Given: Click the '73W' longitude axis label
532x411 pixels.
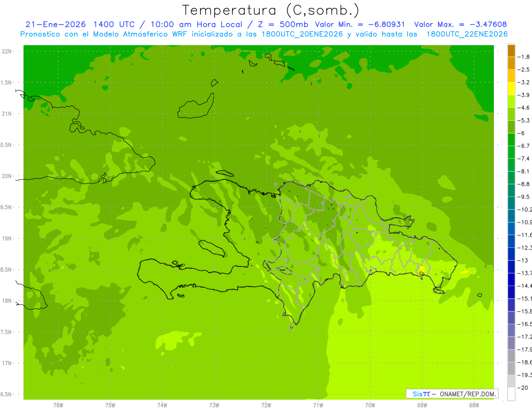Looking at the screenshot, I should click(x=214, y=405).
